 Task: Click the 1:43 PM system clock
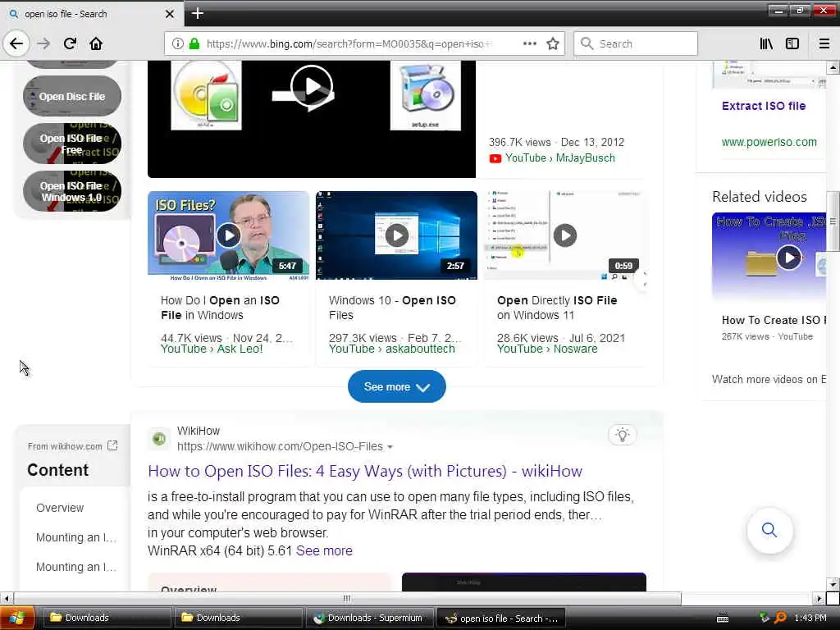(x=810, y=618)
